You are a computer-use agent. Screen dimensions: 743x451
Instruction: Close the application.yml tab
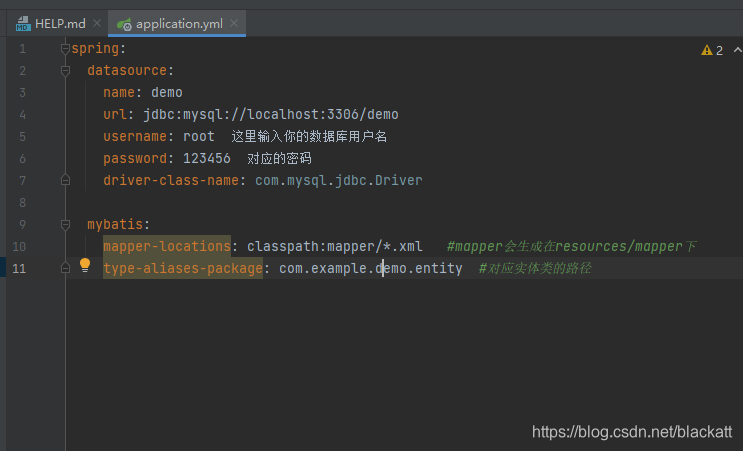(234, 23)
